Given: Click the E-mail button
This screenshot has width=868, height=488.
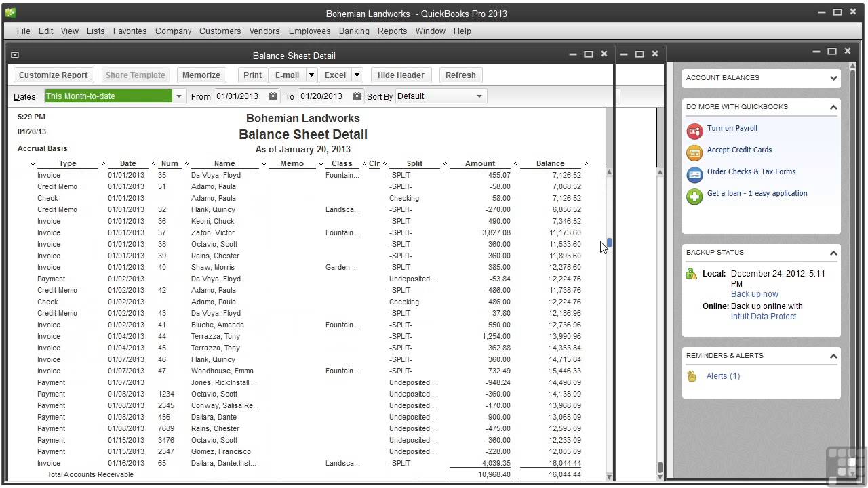Looking at the screenshot, I should pos(287,75).
